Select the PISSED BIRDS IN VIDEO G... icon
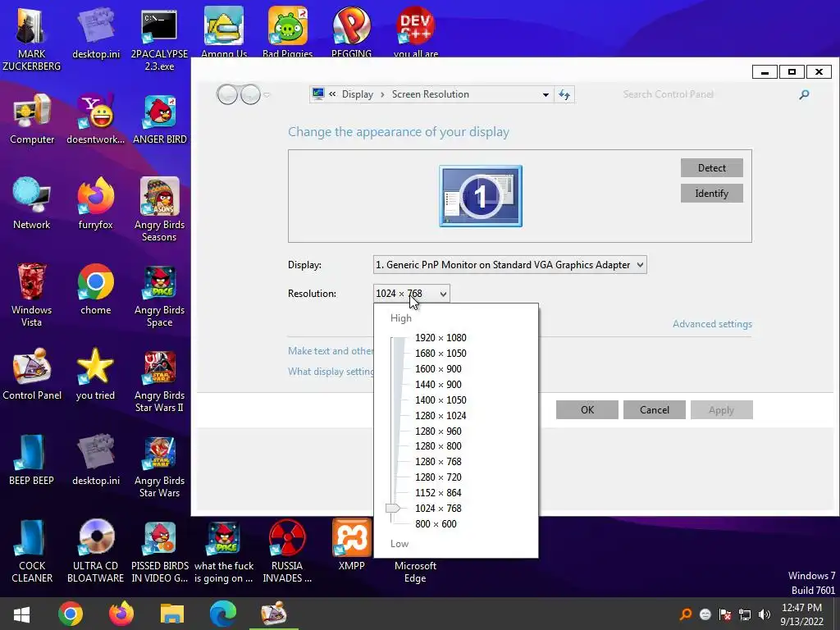 click(160, 550)
